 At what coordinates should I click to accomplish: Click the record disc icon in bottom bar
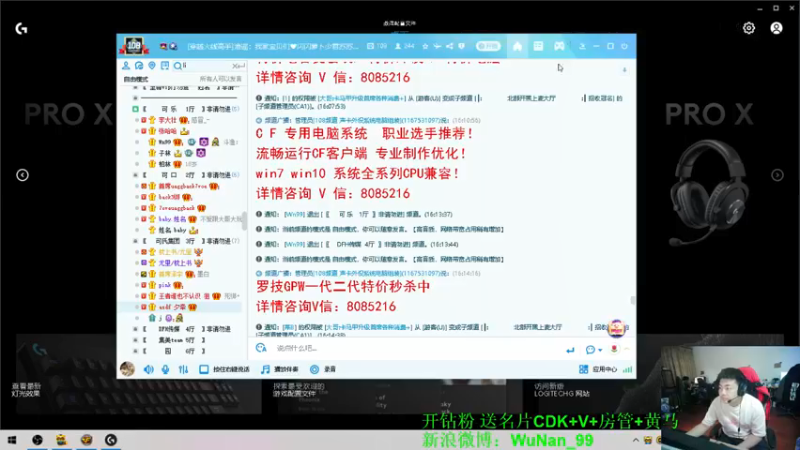coord(315,369)
